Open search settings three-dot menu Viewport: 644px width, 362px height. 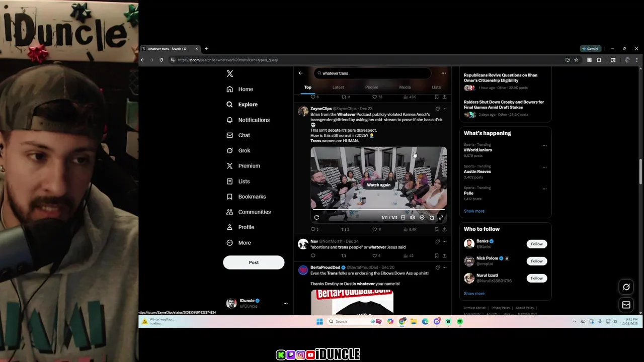point(443,73)
